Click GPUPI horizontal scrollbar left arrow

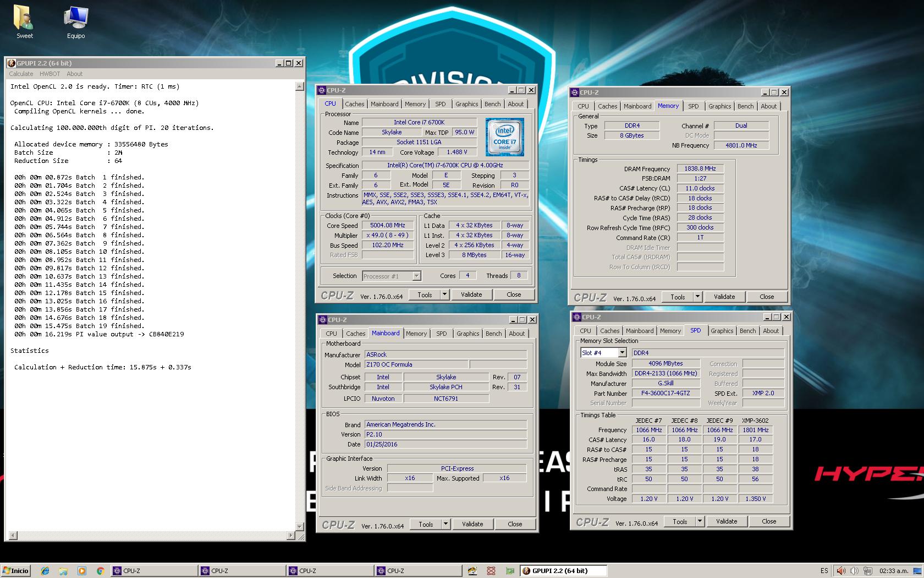[13, 535]
